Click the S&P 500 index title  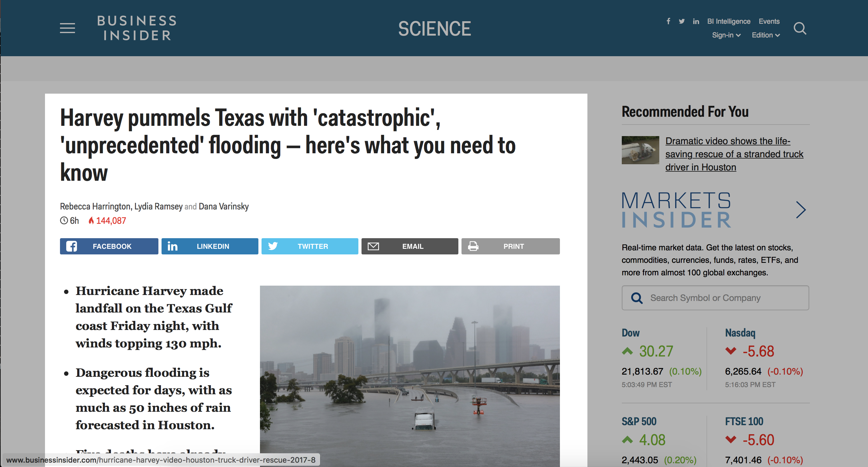[639, 421]
